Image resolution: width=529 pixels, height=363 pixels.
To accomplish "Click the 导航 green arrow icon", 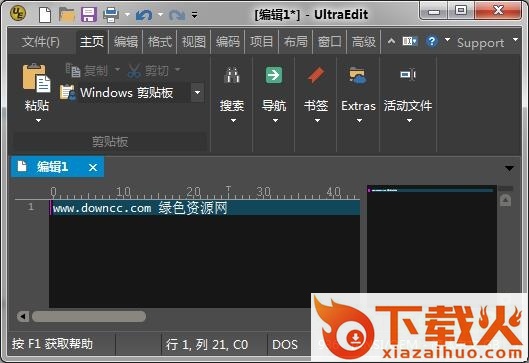I will click(274, 75).
